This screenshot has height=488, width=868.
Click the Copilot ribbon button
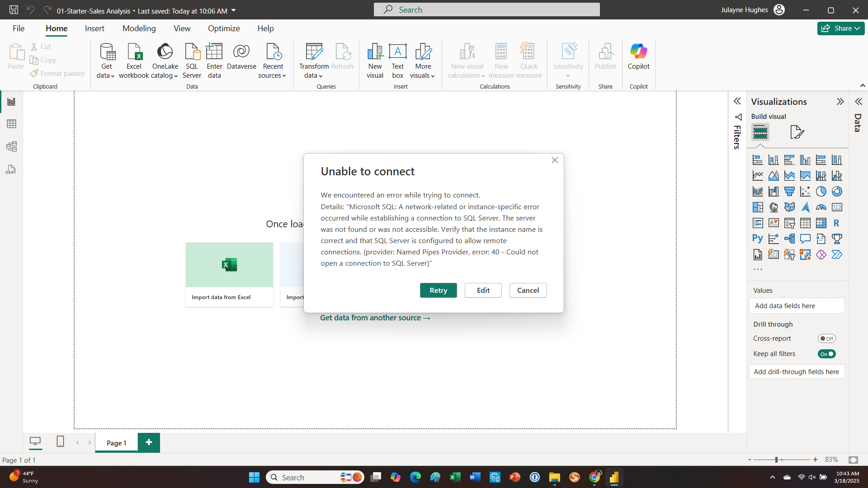point(638,57)
